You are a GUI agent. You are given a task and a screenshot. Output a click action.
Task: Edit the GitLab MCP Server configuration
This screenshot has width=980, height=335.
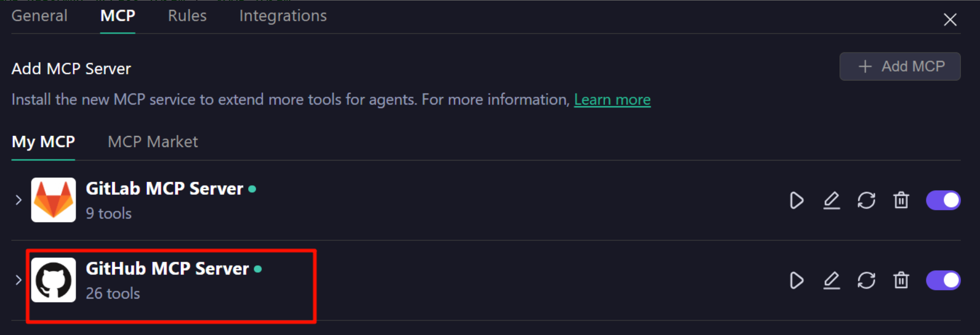coord(832,200)
